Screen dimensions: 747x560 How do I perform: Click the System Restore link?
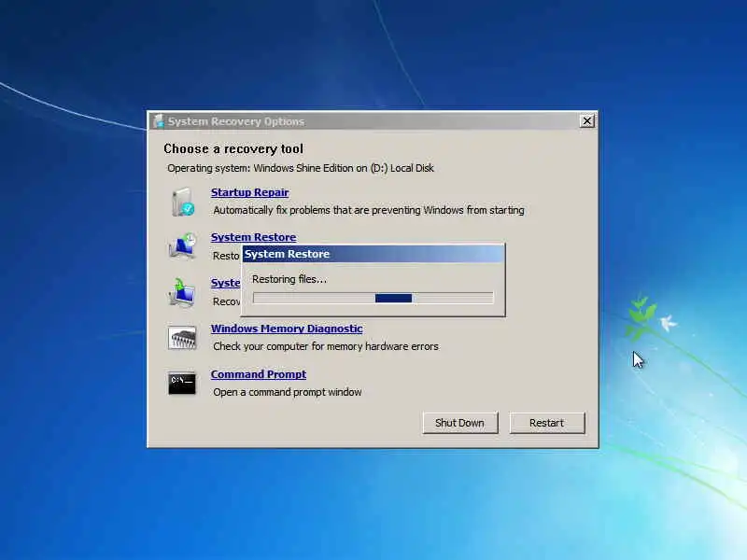pos(253,237)
